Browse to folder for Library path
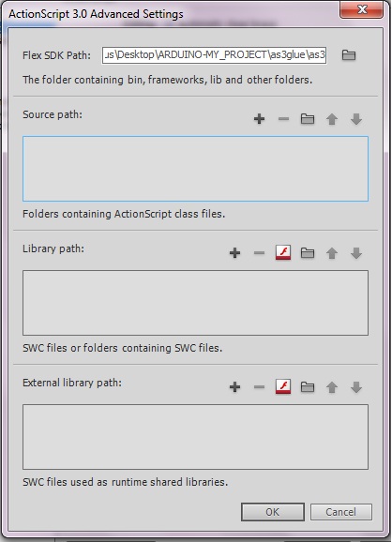Viewport: 392px width, 542px height. tap(308, 253)
